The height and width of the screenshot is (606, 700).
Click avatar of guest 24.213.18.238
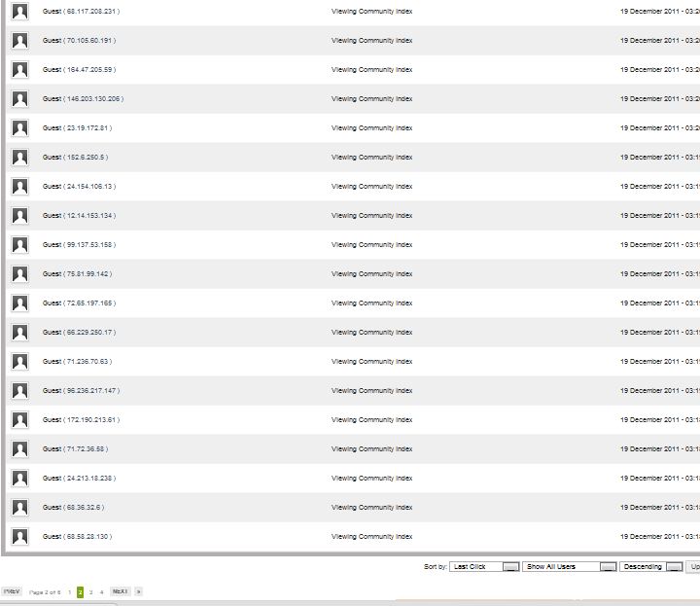(x=19, y=479)
